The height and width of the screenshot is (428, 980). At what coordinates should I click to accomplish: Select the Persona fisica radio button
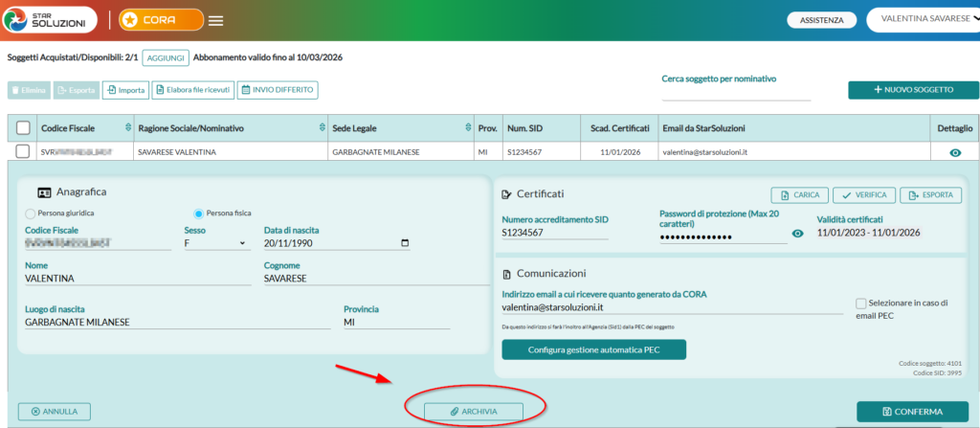(x=199, y=214)
